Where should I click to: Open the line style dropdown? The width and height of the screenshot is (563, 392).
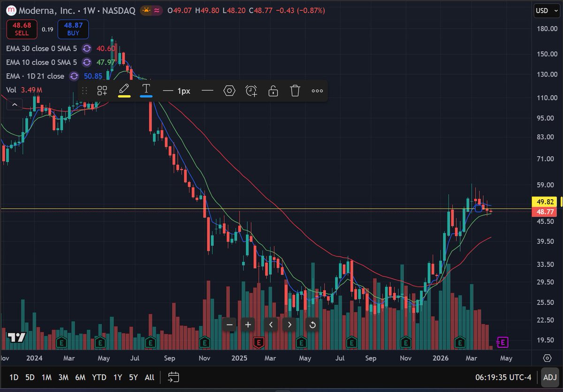[207, 91]
